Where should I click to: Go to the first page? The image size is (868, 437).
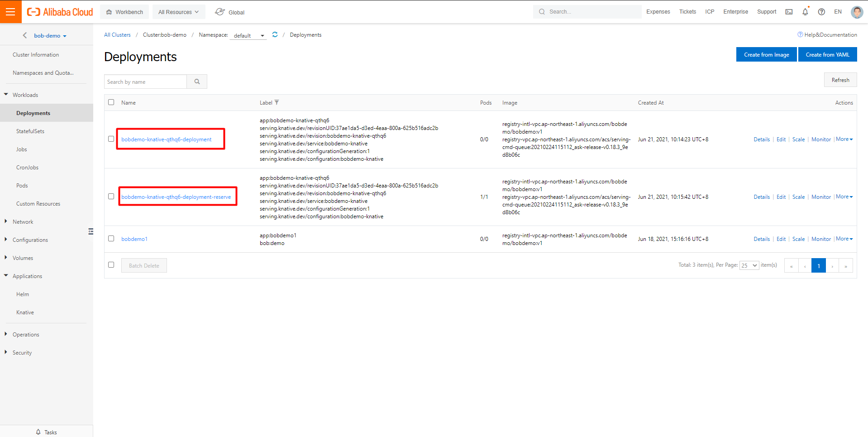[792, 266]
